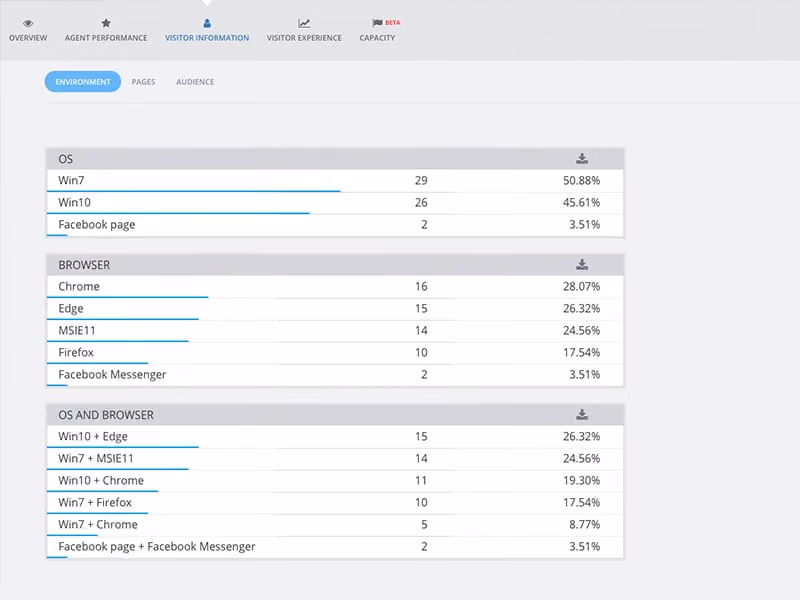This screenshot has width=800, height=600.
Task: Click the Win10 + Edge row
Action: (335, 437)
